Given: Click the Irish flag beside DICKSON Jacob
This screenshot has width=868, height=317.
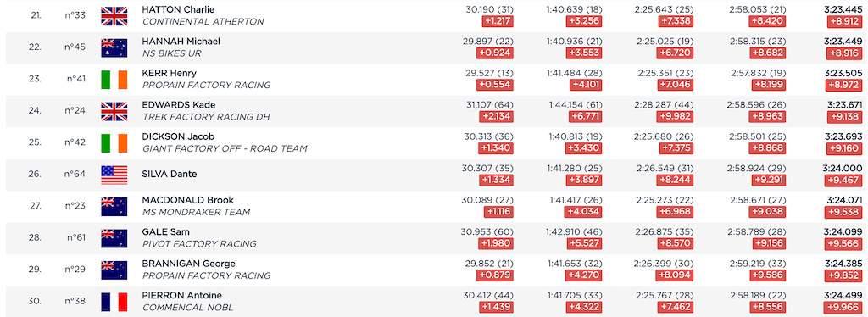Looking at the screenshot, I should coord(114,142).
